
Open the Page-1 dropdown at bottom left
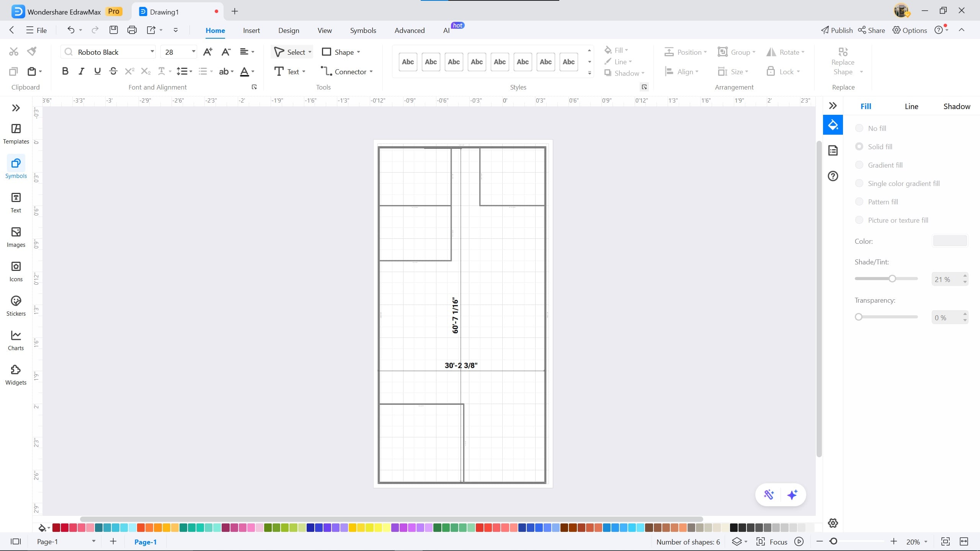coord(93,541)
